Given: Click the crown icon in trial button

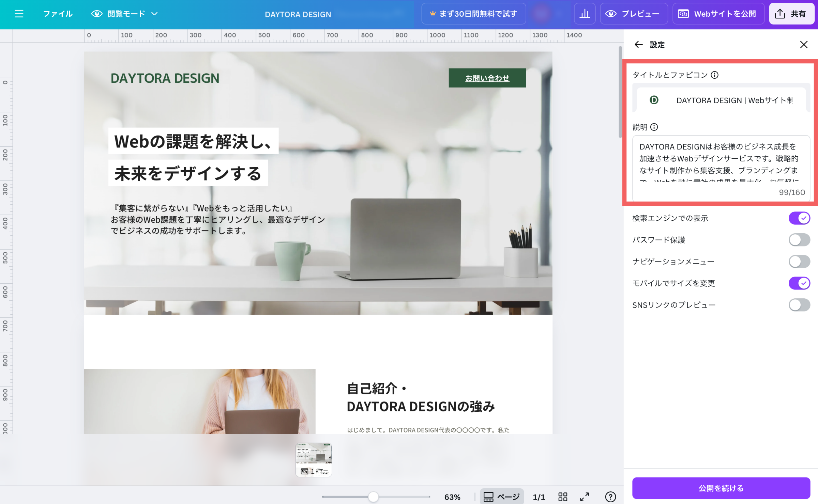Looking at the screenshot, I should point(433,14).
